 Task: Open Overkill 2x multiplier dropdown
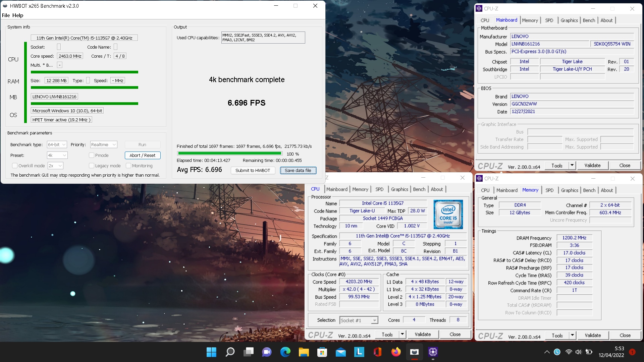click(55, 166)
